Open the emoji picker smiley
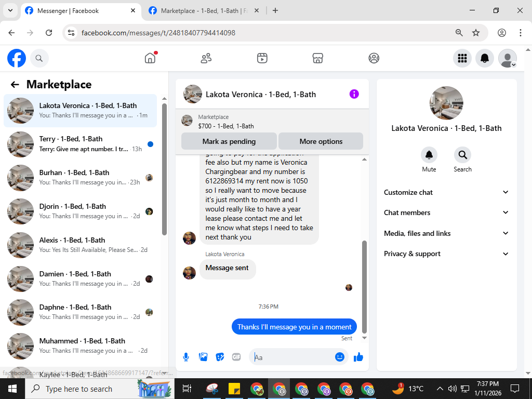 point(340,357)
